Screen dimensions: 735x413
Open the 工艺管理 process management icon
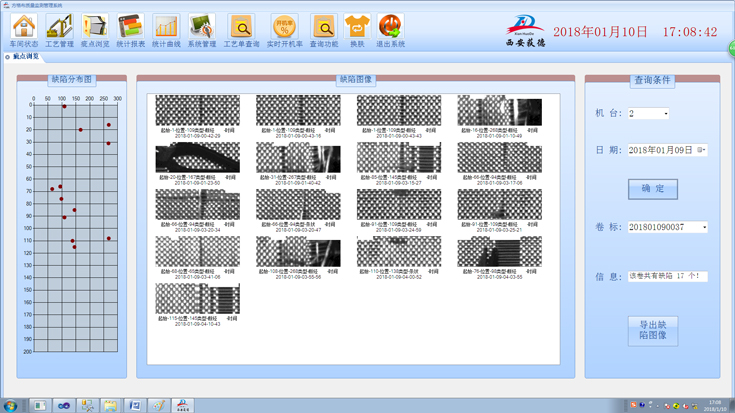pos(60,27)
